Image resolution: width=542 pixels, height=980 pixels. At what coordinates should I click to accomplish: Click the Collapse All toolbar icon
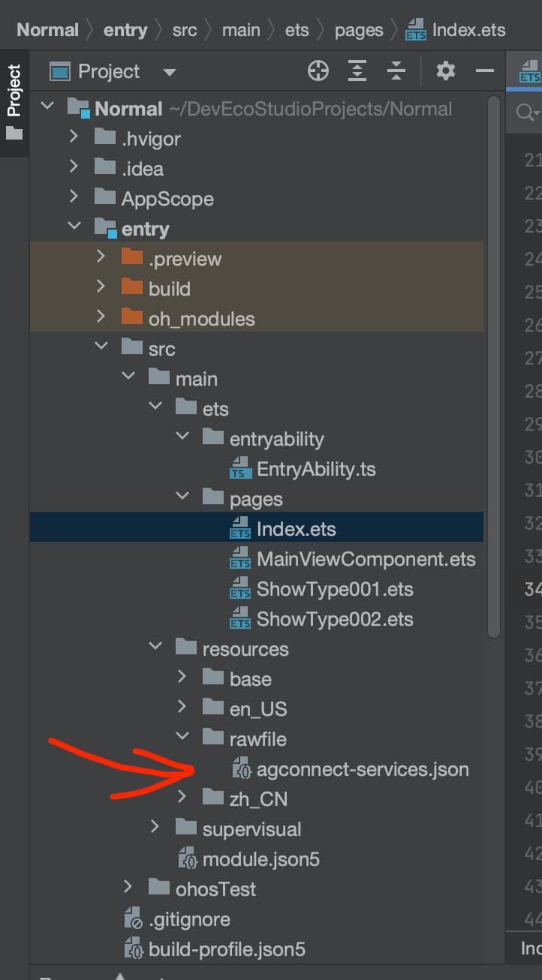point(396,71)
